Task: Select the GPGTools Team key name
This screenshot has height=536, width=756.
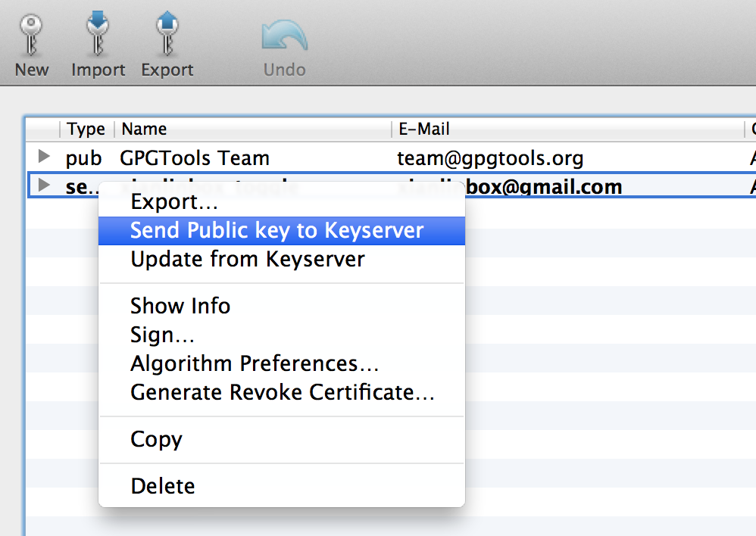Action: (195, 158)
